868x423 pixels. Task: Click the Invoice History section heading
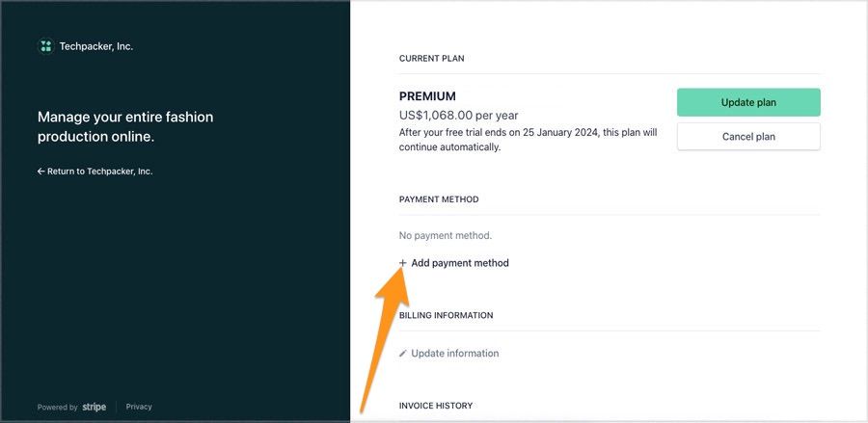pyautogui.click(x=436, y=406)
